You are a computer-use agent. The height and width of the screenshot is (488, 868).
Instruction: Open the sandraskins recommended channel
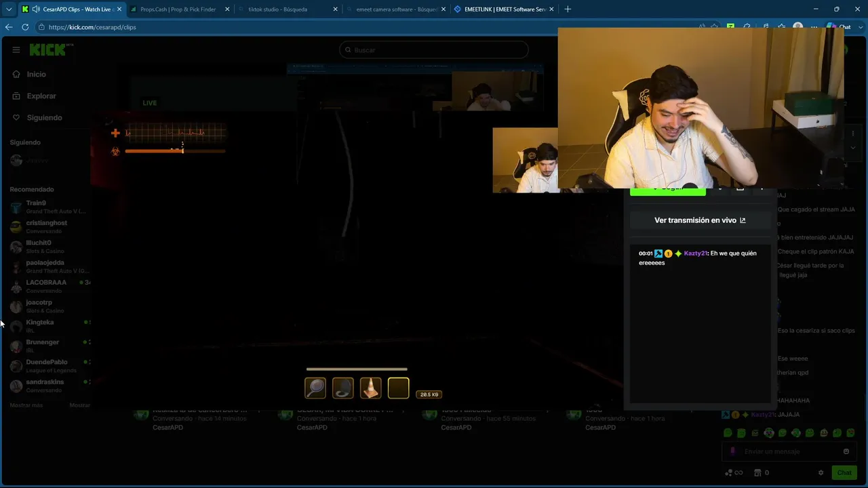click(50, 386)
